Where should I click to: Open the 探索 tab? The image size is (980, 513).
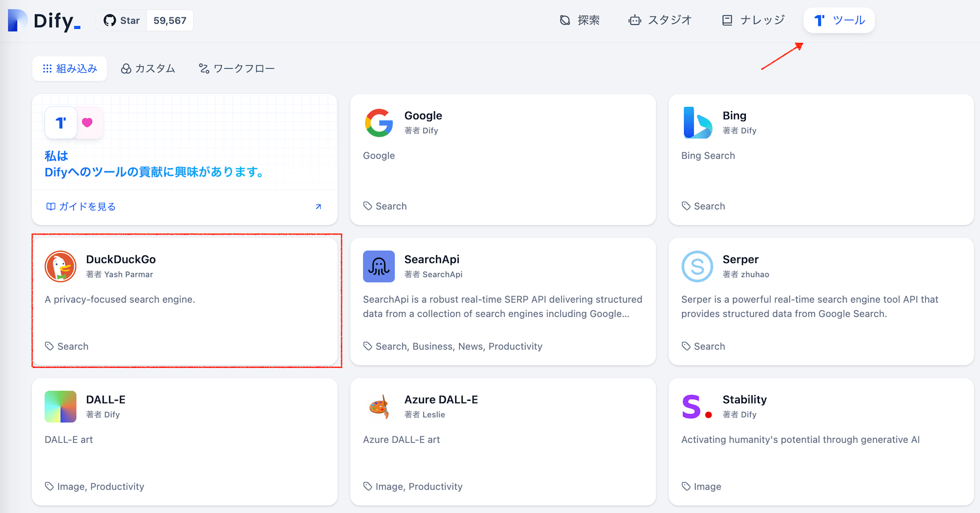point(580,20)
